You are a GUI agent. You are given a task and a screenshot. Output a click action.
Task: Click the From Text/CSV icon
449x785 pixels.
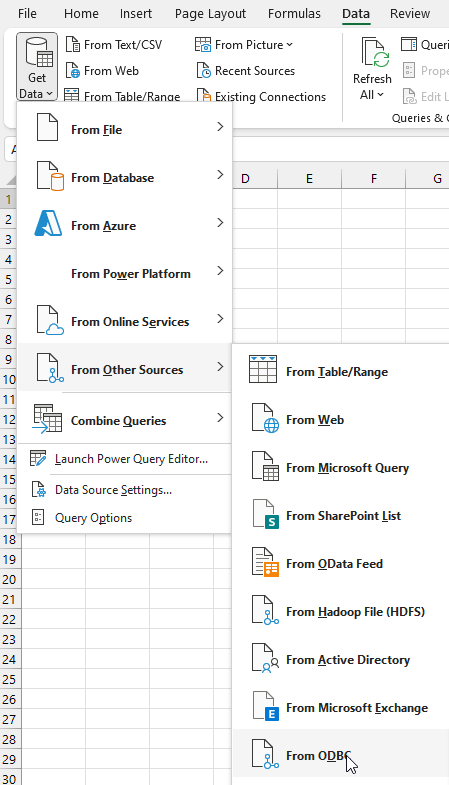pos(73,45)
